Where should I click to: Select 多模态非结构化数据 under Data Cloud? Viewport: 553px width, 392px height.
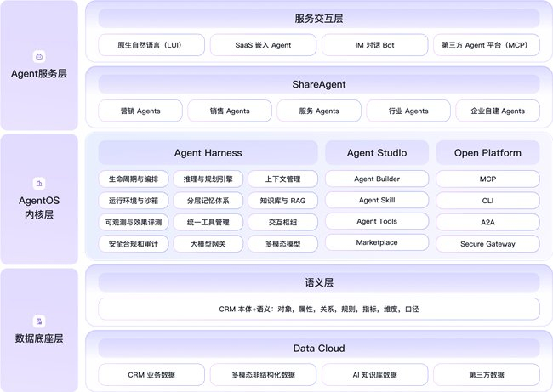263,375
